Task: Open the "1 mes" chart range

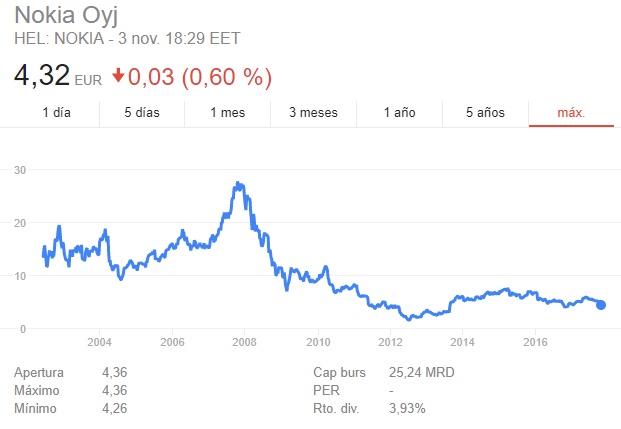Action: (227, 113)
